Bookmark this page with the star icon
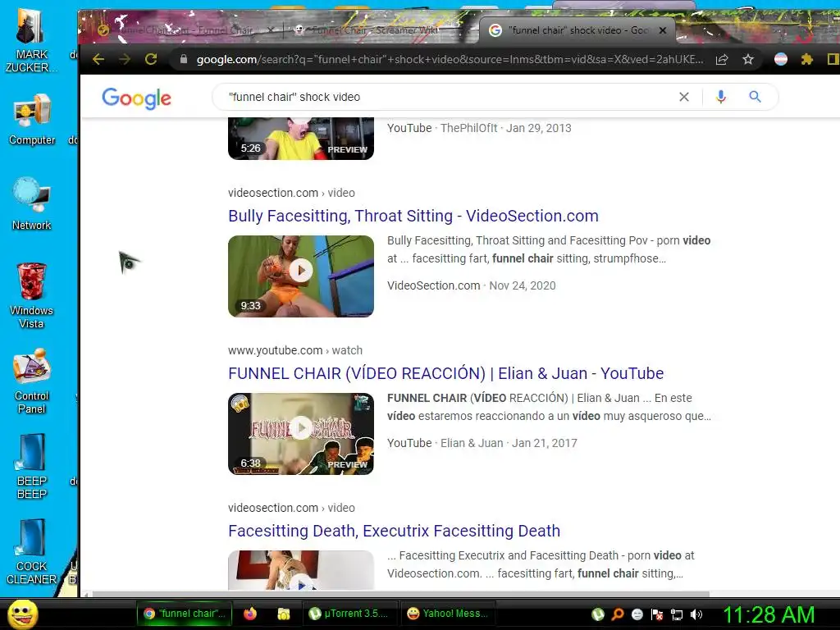Viewport: 840px width, 630px height. (748, 59)
